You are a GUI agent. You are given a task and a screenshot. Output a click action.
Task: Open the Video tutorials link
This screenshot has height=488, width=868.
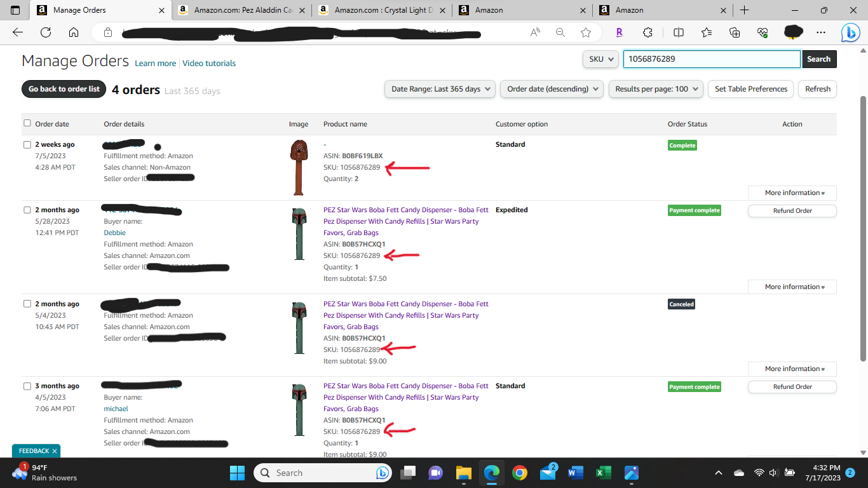[209, 64]
